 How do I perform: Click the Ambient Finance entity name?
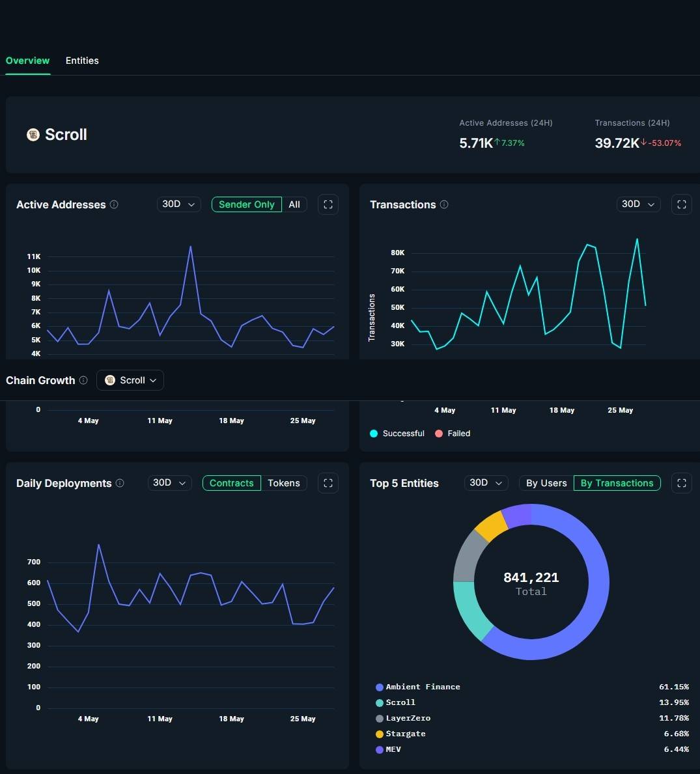tap(423, 687)
